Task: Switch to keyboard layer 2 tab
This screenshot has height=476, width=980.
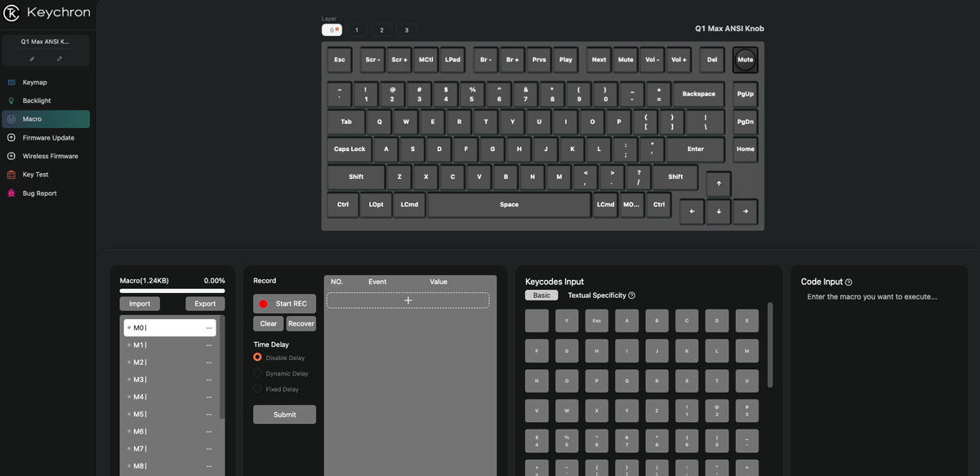Action: coord(381,30)
